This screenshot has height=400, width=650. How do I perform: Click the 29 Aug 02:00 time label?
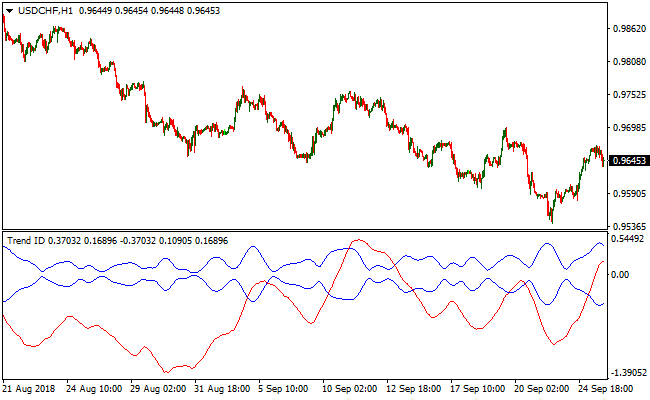click(x=158, y=389)
